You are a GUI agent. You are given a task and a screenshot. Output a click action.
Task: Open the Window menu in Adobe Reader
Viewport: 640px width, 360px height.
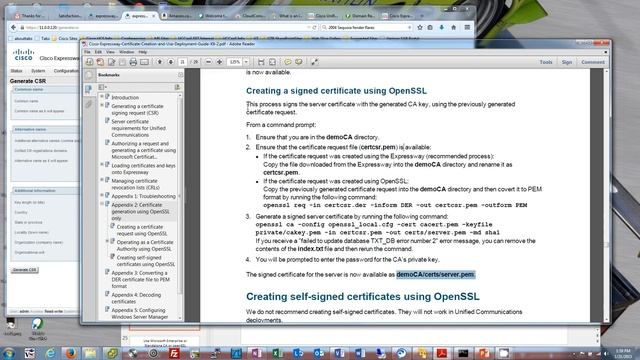click(x=127, y=52)
